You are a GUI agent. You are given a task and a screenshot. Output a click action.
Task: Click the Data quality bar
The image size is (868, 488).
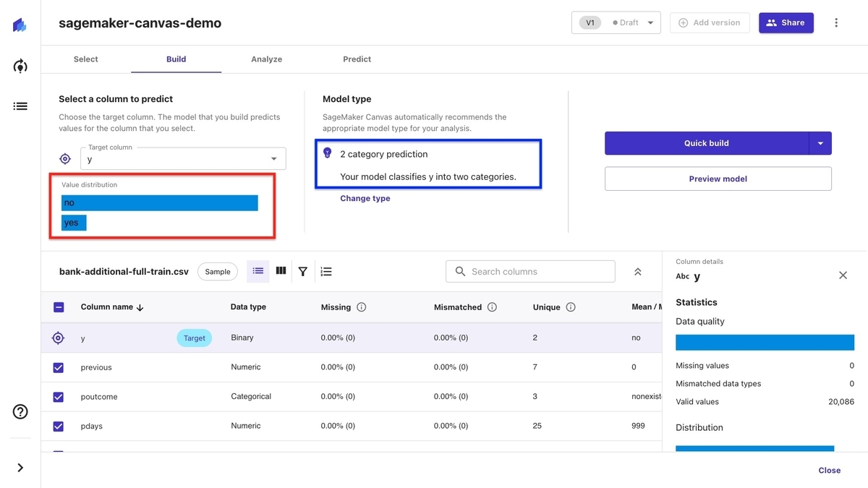(765, 343)
